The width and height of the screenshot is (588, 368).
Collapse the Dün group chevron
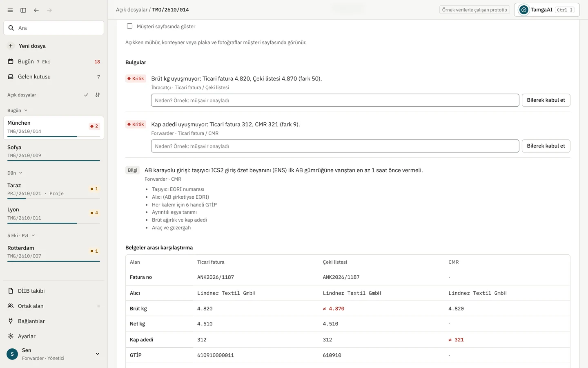pos(20,173)
